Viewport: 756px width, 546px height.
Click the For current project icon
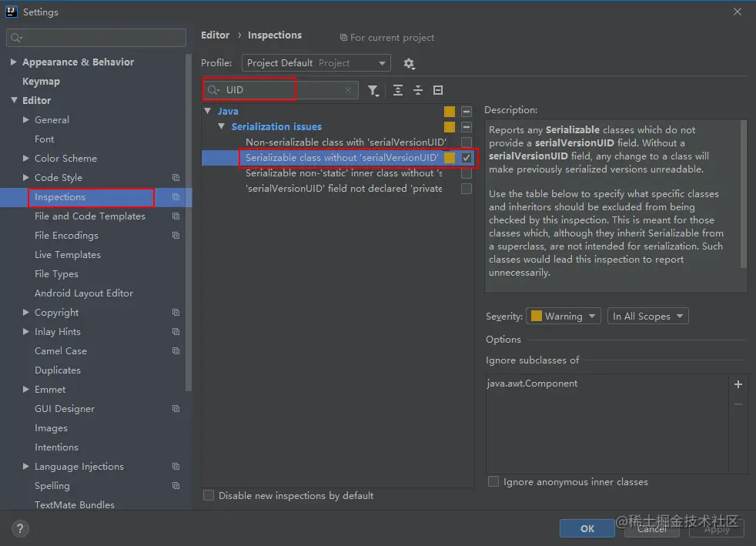click(343, 38)
